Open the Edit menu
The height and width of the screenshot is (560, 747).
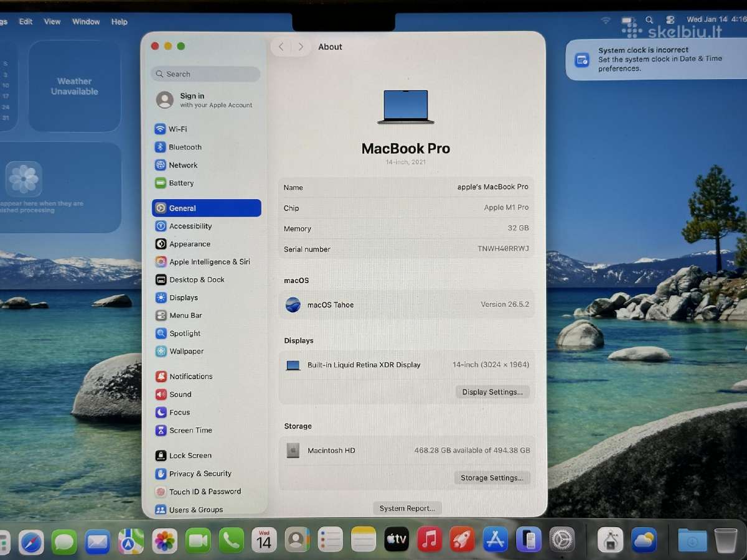pos(26,21)
